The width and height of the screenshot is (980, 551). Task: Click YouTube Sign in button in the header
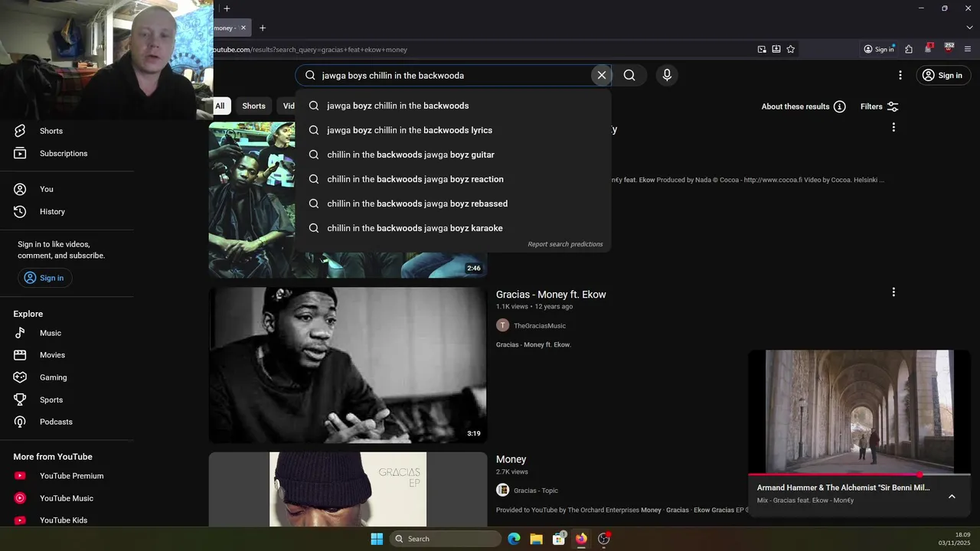(942, 75)
